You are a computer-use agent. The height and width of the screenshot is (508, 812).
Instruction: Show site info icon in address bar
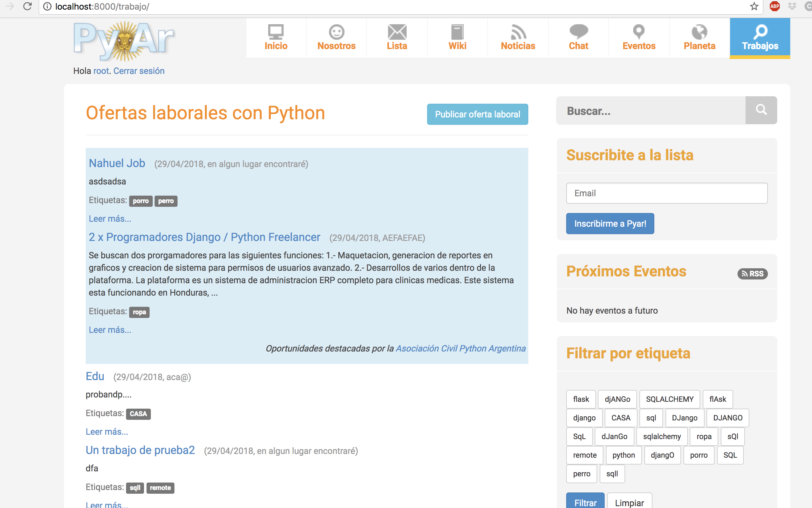coord(47,7)
